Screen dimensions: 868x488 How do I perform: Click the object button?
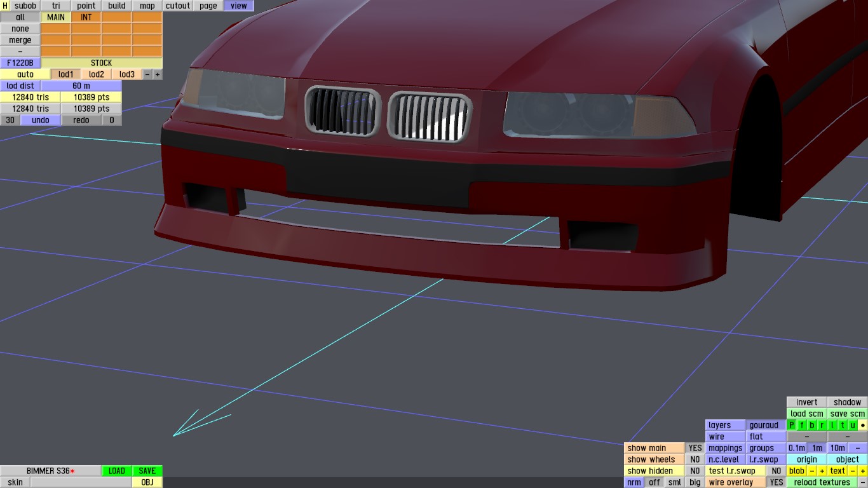tap(848, 459)
